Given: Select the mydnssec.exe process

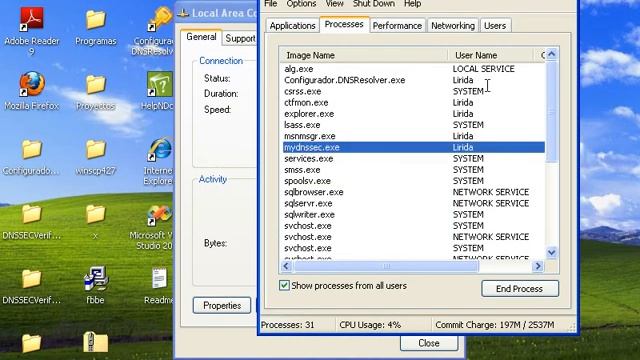Looking at the screenshot, I should [x=413, y=147].
